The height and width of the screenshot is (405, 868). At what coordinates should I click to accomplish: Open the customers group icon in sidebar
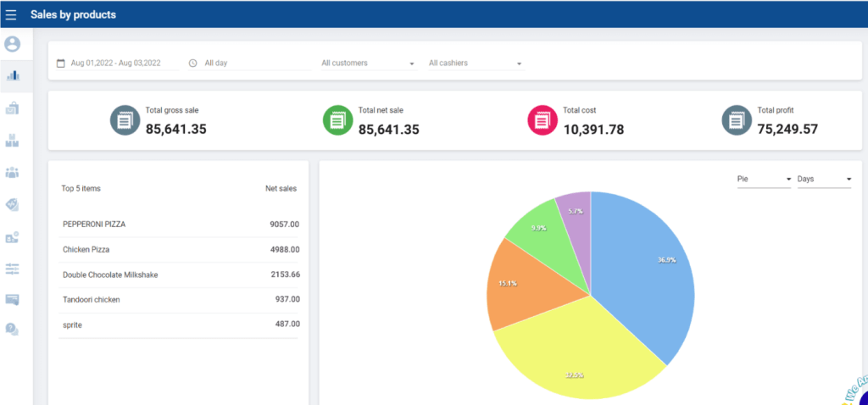(12, 173)
